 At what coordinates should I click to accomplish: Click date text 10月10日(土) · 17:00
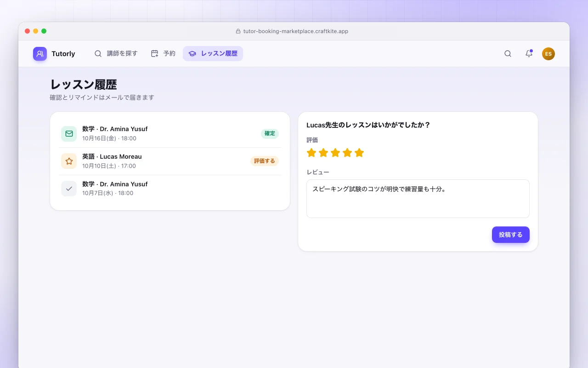click(x=109, y=166)
